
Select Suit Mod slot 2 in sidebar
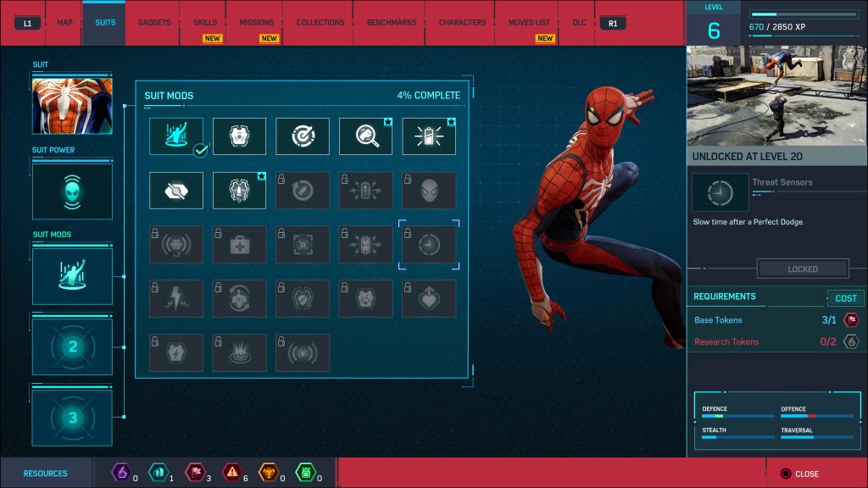(72, 346)
